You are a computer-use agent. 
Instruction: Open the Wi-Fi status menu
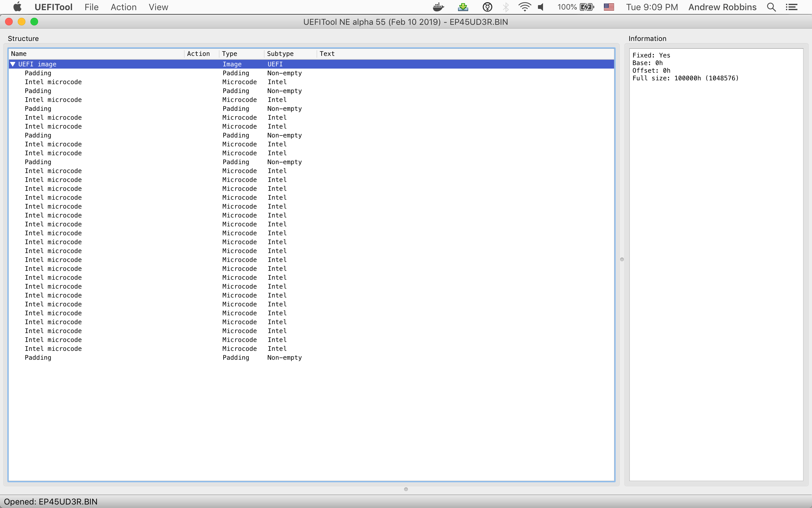tap(524, 7)
